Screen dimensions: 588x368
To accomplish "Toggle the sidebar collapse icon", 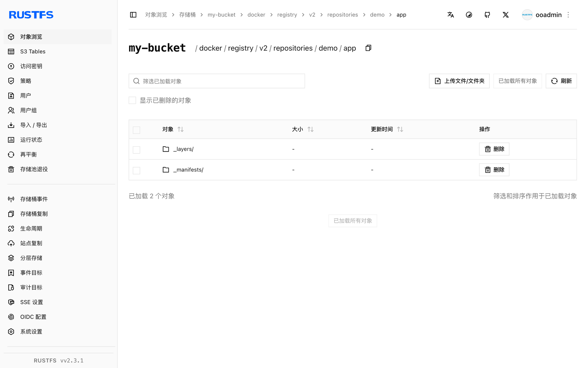I will coord(133,15).
